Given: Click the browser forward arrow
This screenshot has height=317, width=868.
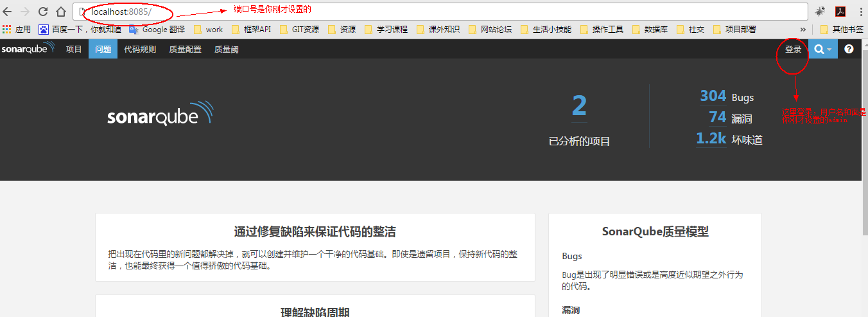Looking at the screenshot, I should tap(25, 12).
